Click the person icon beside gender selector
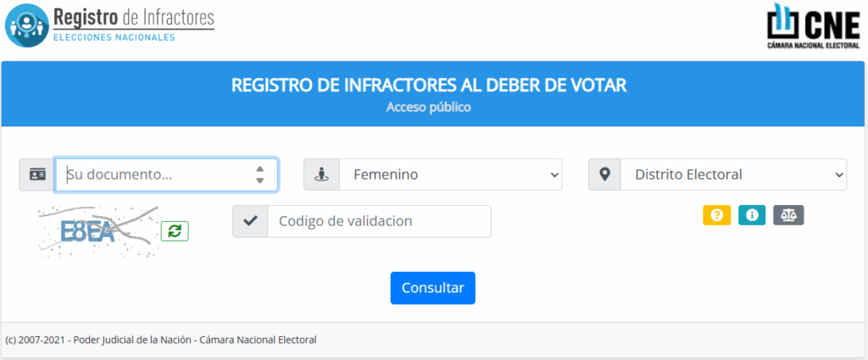The height and width of the screenshot is (360, 868). coord(321,174)
